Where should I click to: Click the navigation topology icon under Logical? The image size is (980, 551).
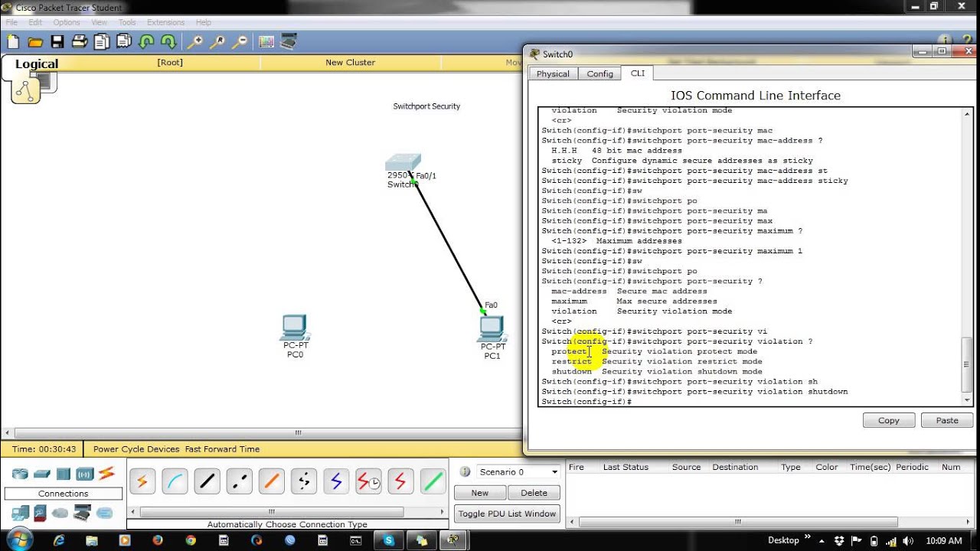coord(26,90)
